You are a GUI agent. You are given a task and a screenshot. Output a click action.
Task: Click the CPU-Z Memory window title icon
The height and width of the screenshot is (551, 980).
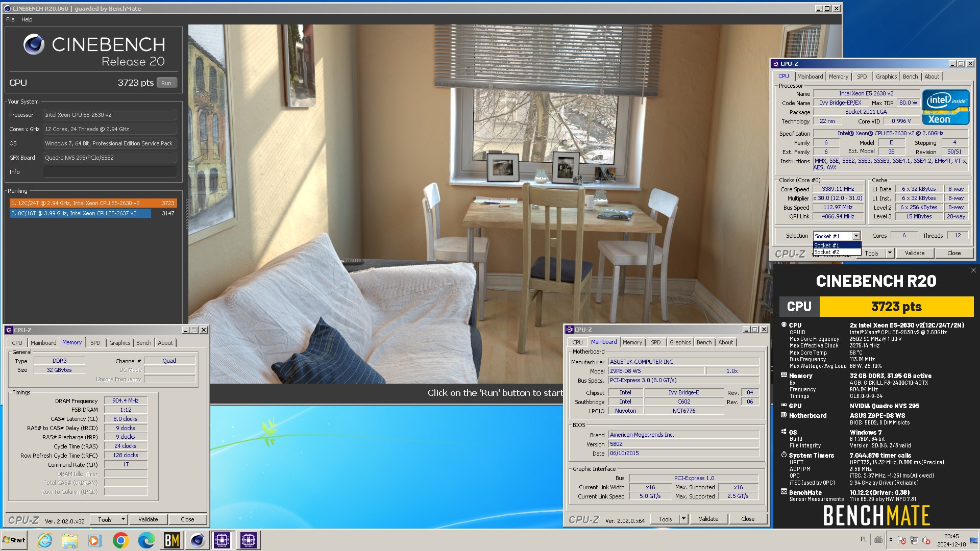click(x=9, y=330)
